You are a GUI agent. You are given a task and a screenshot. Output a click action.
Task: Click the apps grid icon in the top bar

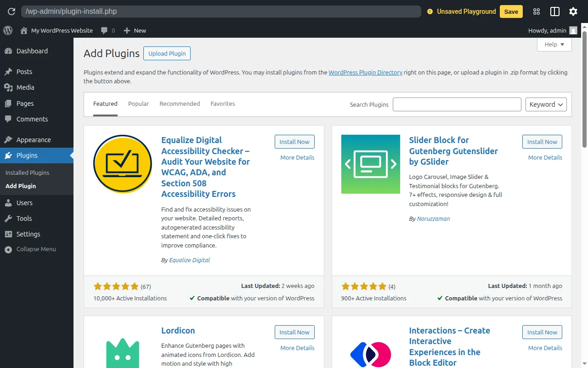(x=536, y=11)
